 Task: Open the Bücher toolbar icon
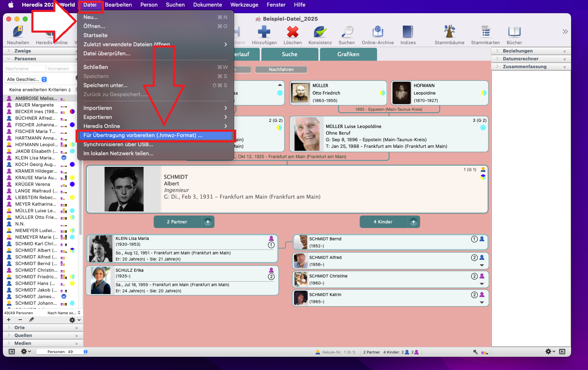click(x=514, y=32)
